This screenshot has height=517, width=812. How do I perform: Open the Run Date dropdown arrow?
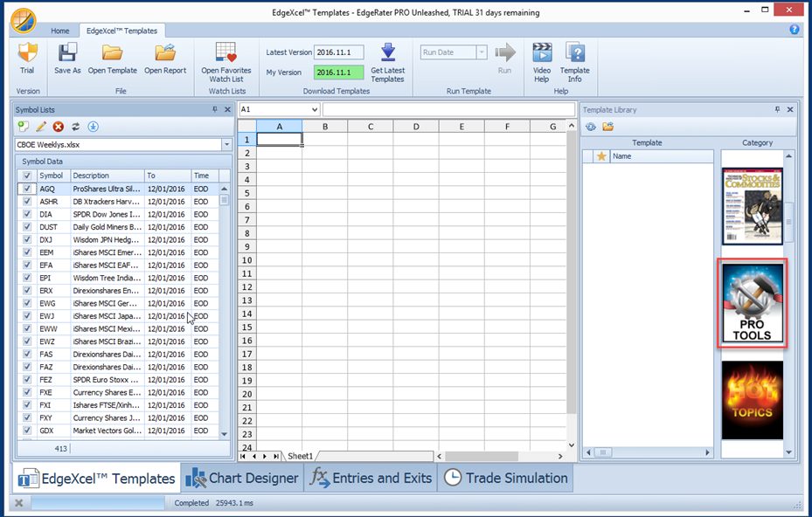[x=482, y=52]
